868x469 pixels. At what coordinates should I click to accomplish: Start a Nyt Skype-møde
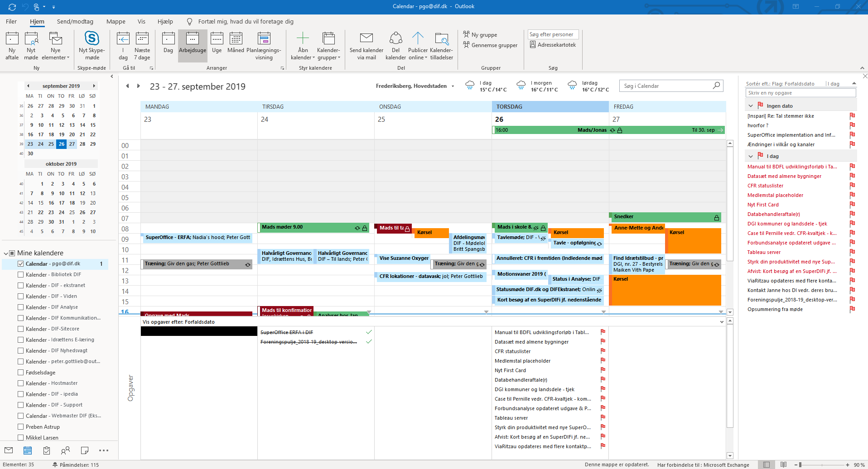coord(92,46)
